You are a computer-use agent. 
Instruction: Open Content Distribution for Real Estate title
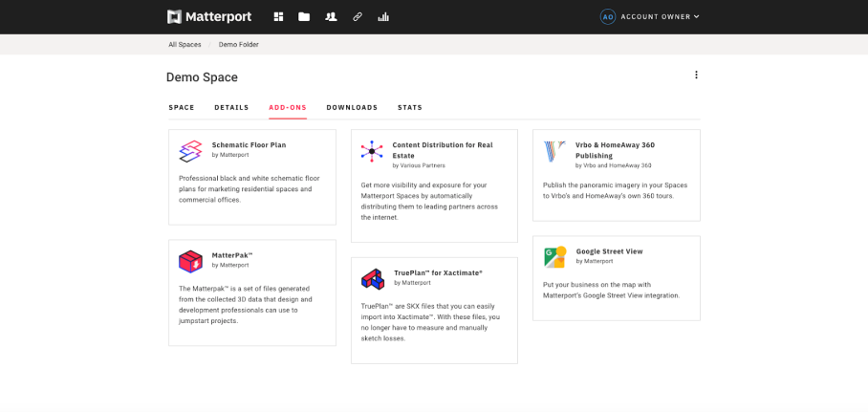443,150
